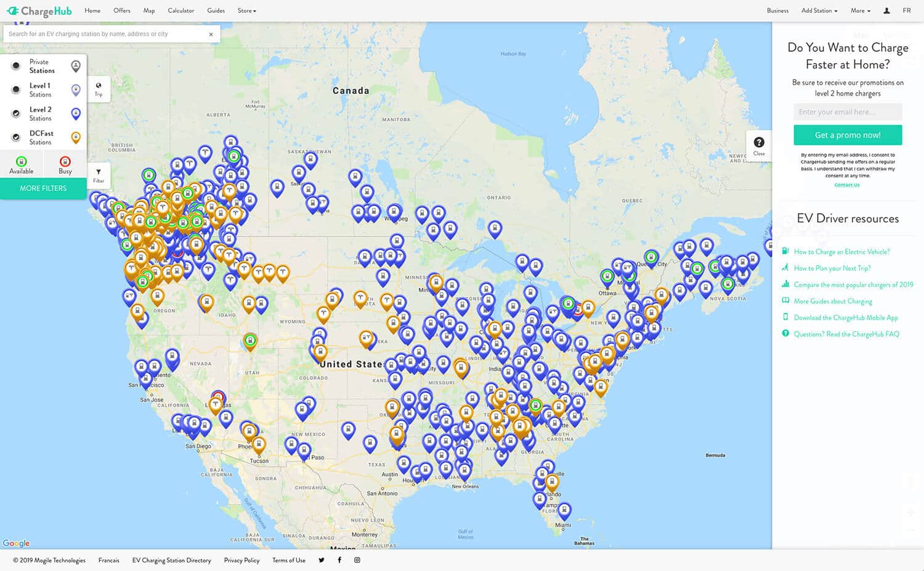924x571 pixels.
Task: Click the DCFast Stations orange pin icon
Action: tap(76, 137)
